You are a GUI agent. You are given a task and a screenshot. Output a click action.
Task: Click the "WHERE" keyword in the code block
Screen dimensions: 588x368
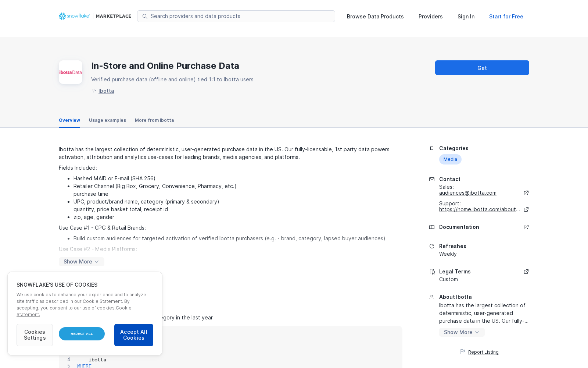[x=84, y=366]
